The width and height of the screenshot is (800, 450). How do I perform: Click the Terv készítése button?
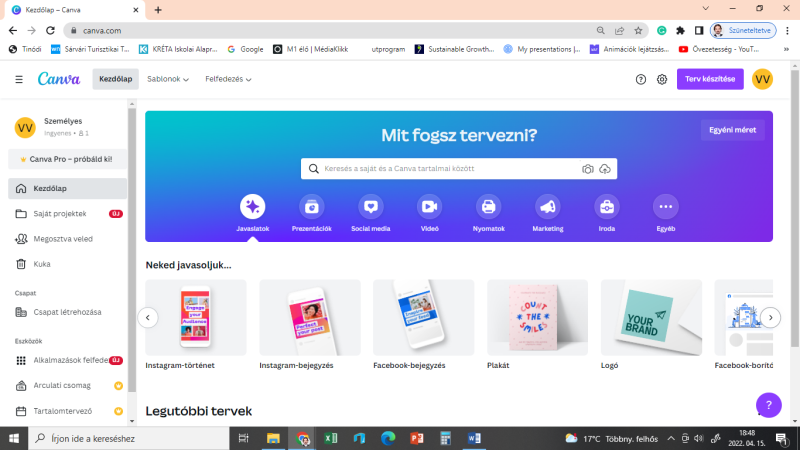pyautogui.click(x=710, y=79)
